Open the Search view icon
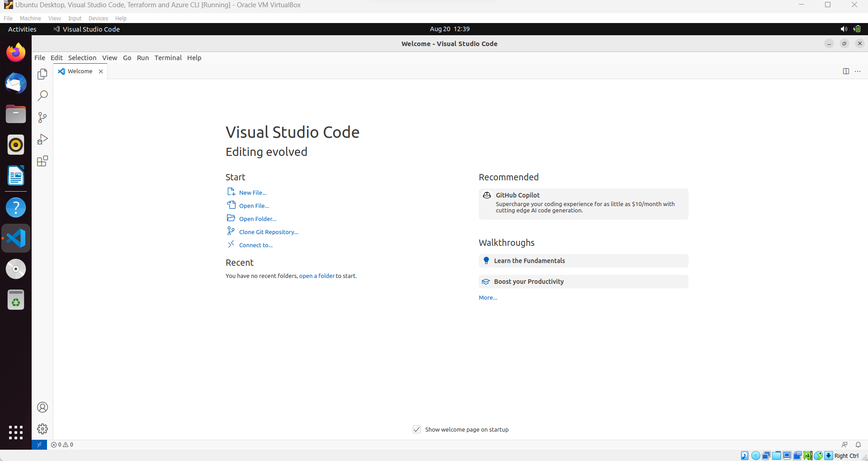 coord(42,95)
